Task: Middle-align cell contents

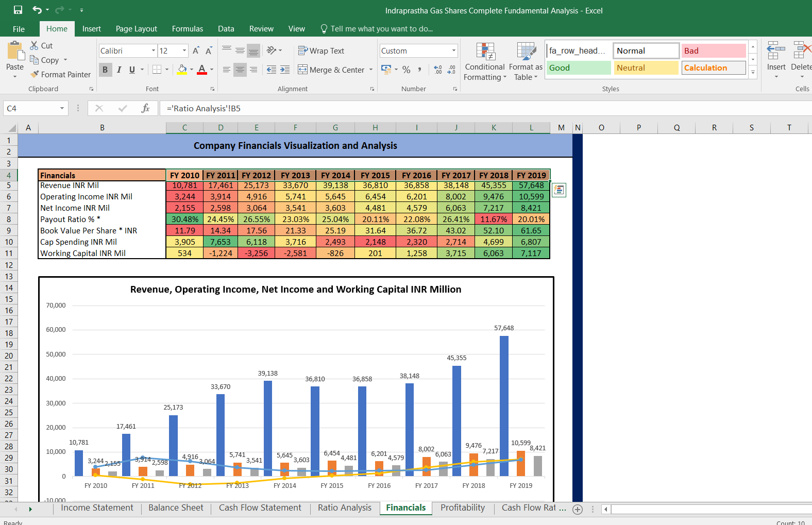Action: pyautogui.click(x=240, y=50)
